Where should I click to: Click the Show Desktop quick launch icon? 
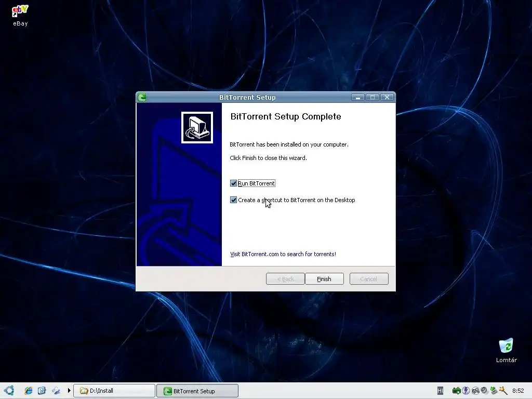tap(56, 391)
